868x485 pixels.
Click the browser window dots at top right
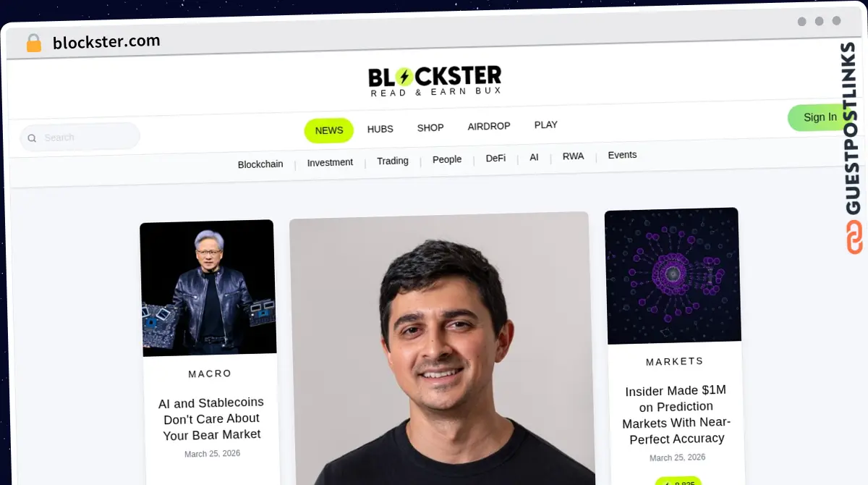tap(819, 21)
